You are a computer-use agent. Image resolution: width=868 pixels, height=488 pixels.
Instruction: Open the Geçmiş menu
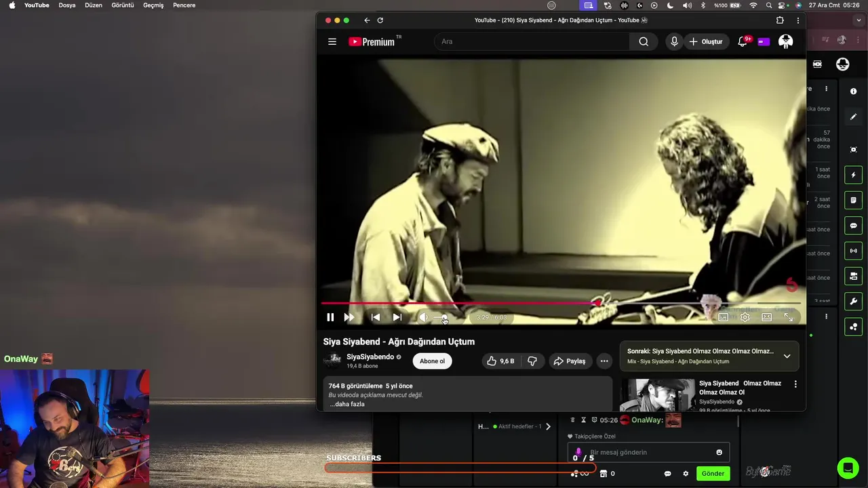[153, 5]
